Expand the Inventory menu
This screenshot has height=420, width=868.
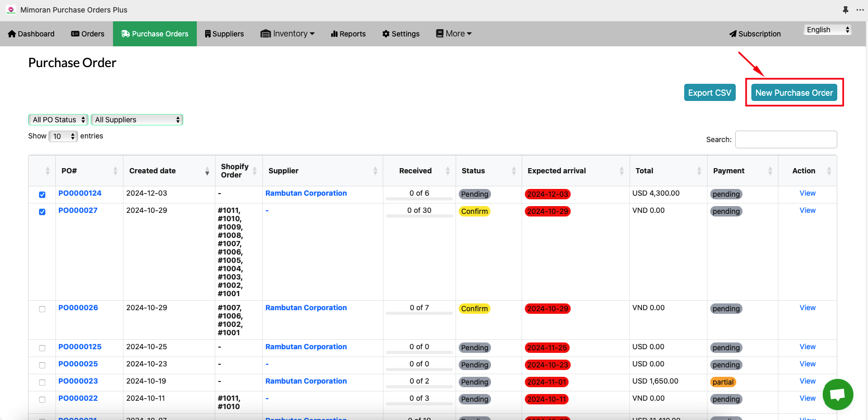coord(287,34)
